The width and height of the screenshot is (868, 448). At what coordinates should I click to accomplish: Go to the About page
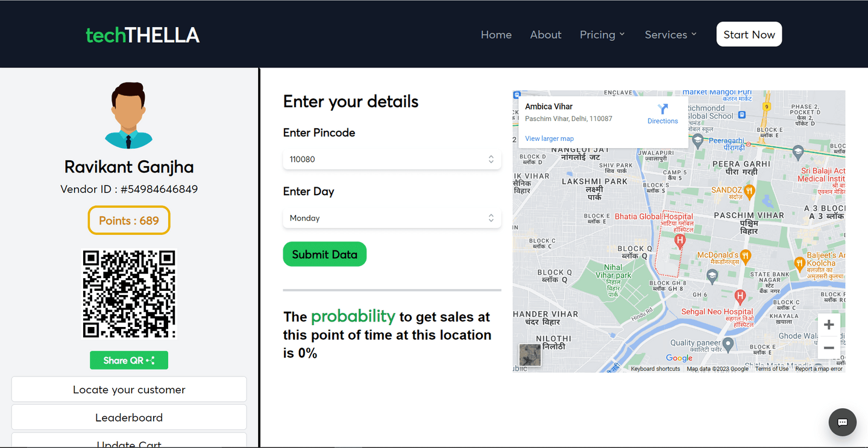546,35
